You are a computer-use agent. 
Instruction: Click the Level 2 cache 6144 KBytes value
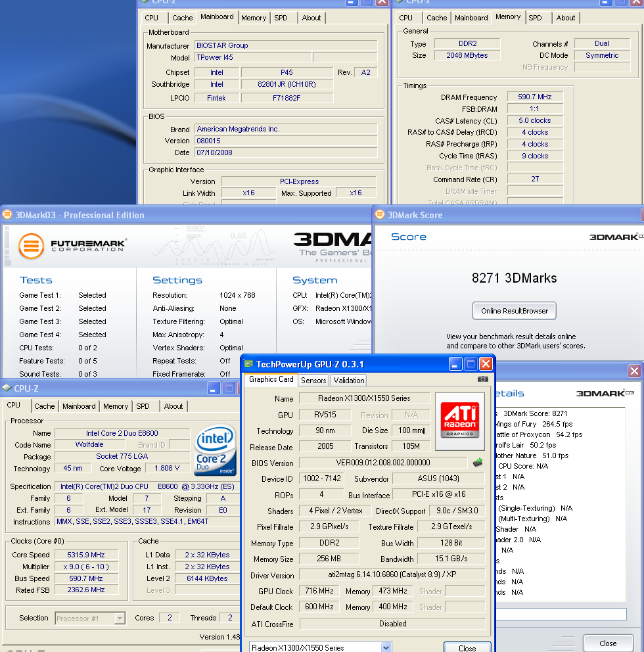207,578
